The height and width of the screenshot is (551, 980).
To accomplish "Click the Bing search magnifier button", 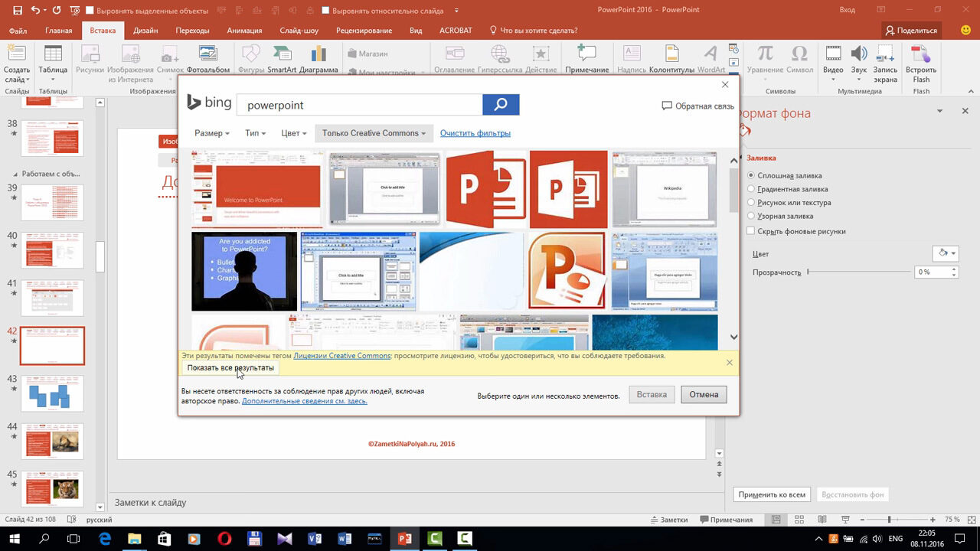I will 501,105.
